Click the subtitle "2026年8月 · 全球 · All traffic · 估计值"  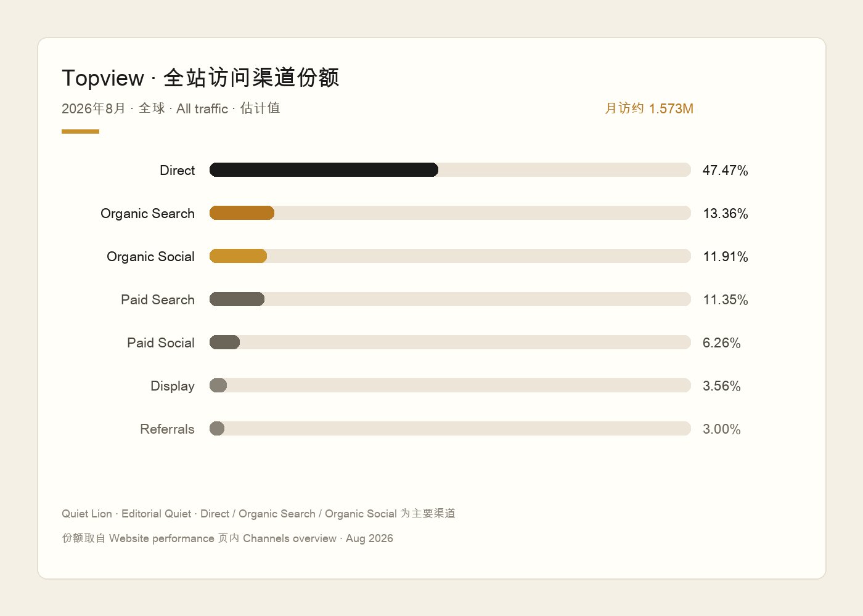[171, 108]
